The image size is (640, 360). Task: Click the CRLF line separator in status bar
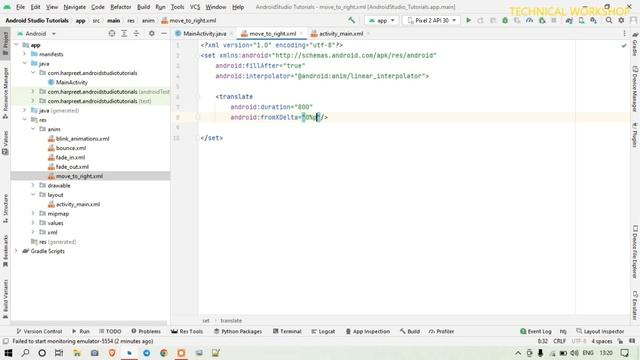click(x=559, y=341)
